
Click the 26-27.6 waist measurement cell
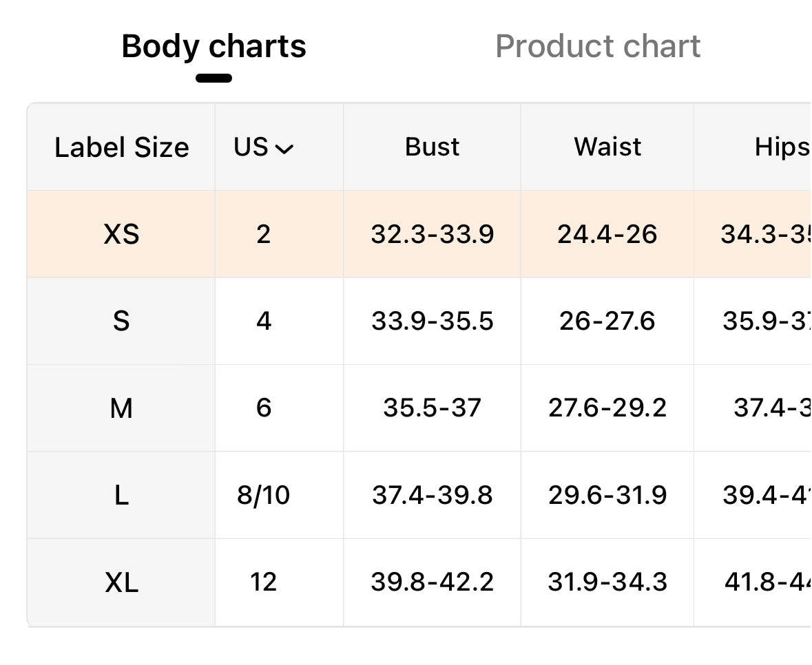607,321
